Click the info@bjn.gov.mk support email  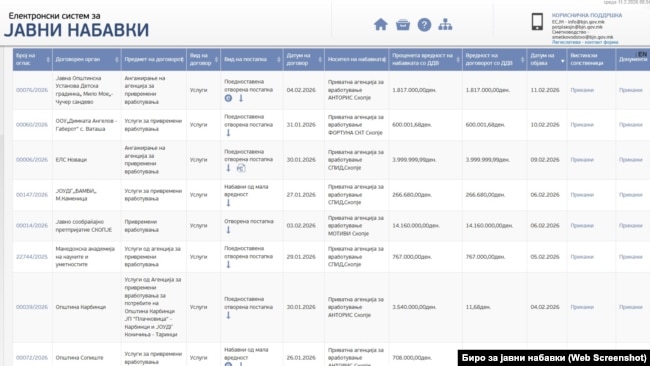(586, 22)
